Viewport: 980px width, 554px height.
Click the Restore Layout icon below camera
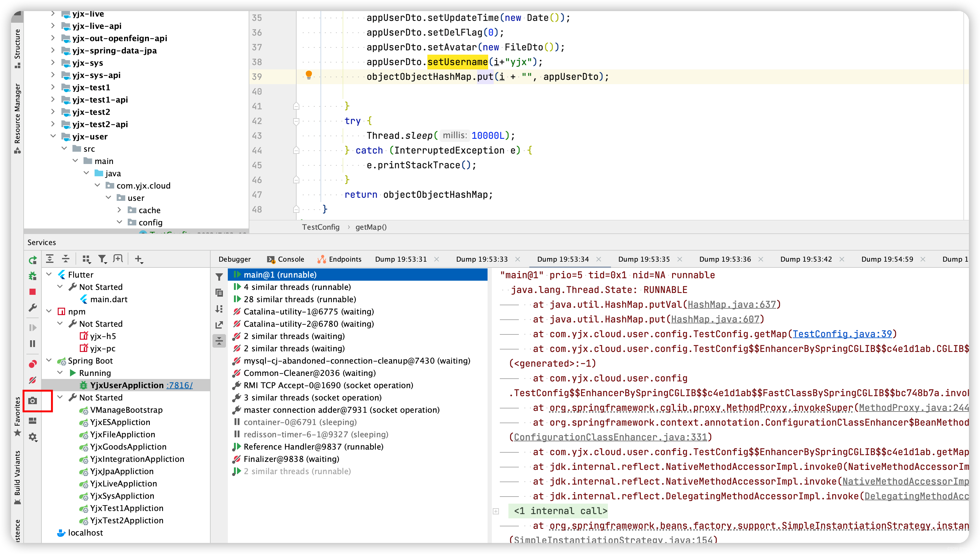pos(33,421)
